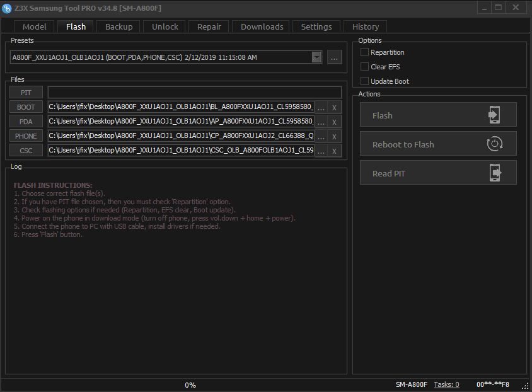Open the Repair tab
This screenshot has width=532, height=392.
coord(209,27)
